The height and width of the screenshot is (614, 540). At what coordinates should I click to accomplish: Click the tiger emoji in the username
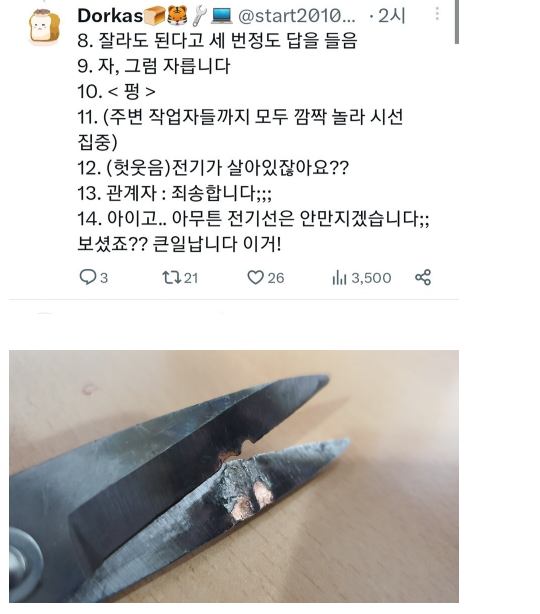pos(177,16)
